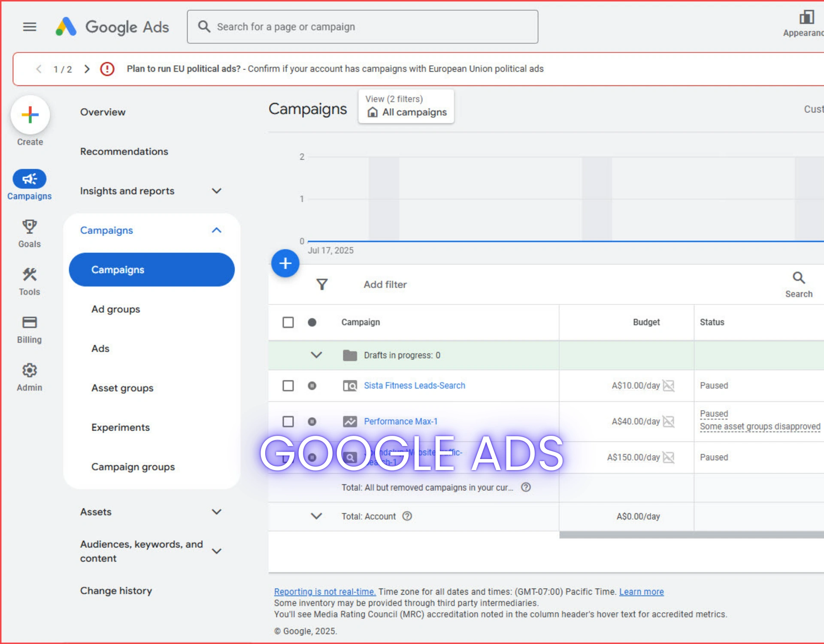This screenshot has height=644, width=824.
Task: Click the page search input field
Action: (x=363, y=26)
